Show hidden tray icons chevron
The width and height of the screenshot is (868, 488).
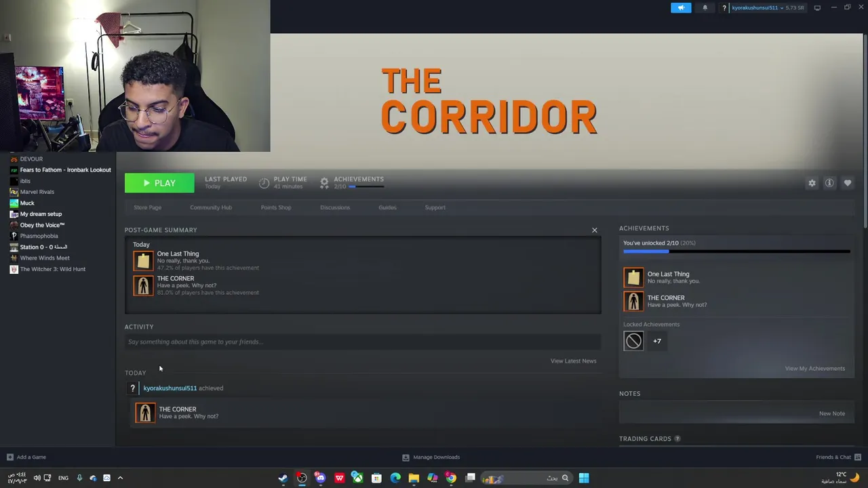[x=120, y=478]
